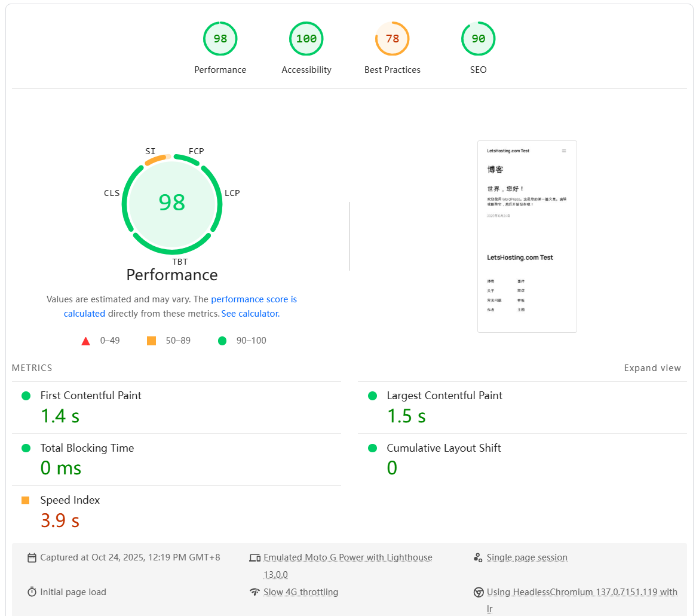Click the LCP label on the gauge
This screenshot has height=616, width=699.
click(x=232, y=193)
